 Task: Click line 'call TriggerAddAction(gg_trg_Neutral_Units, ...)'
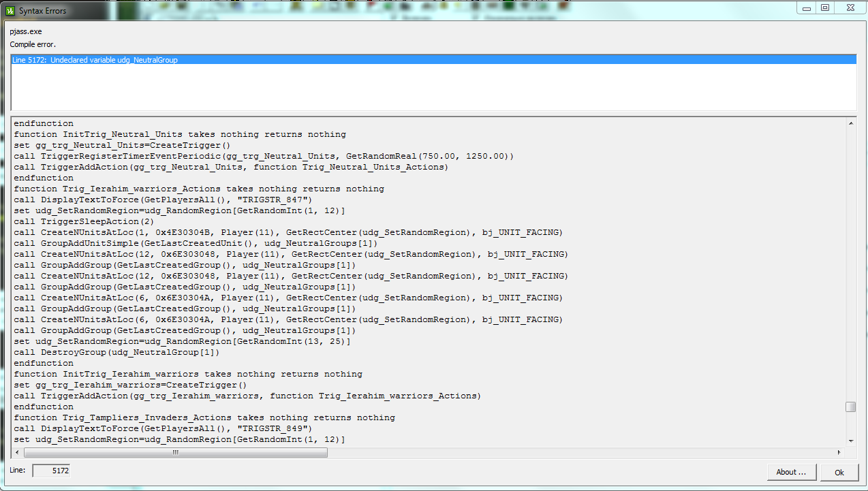[232, 167]
